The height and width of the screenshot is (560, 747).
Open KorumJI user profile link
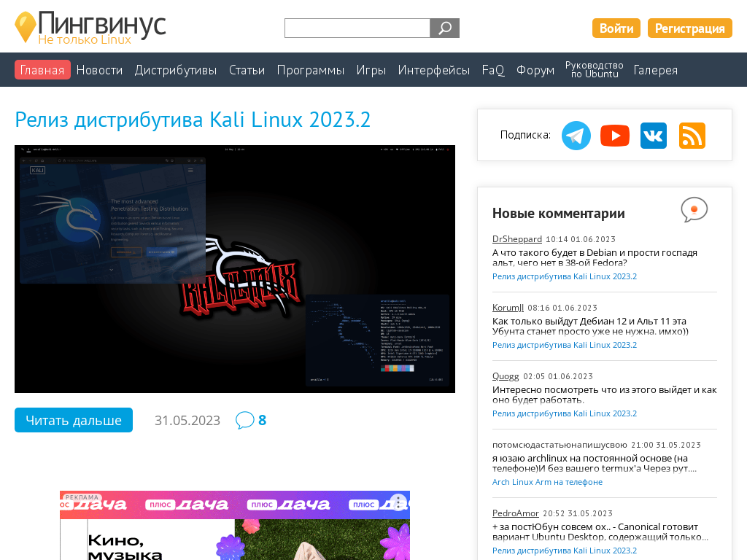[508, 308]
